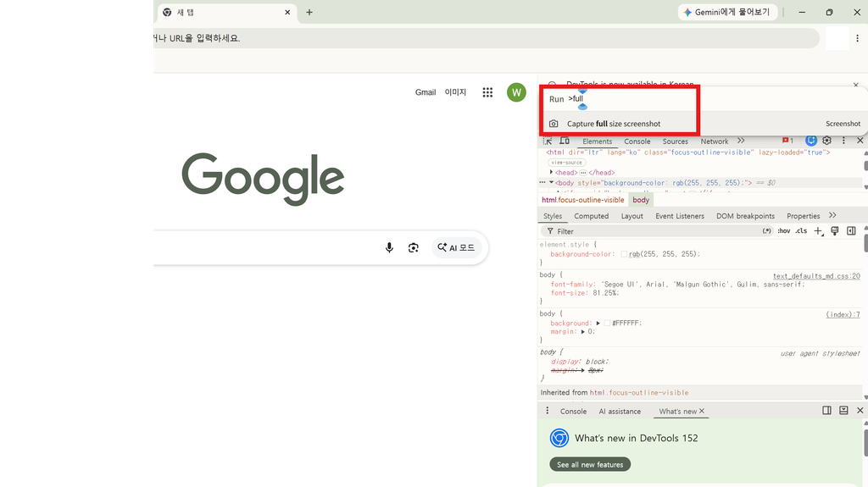Switch to the Styles tab

coord(552,216)
